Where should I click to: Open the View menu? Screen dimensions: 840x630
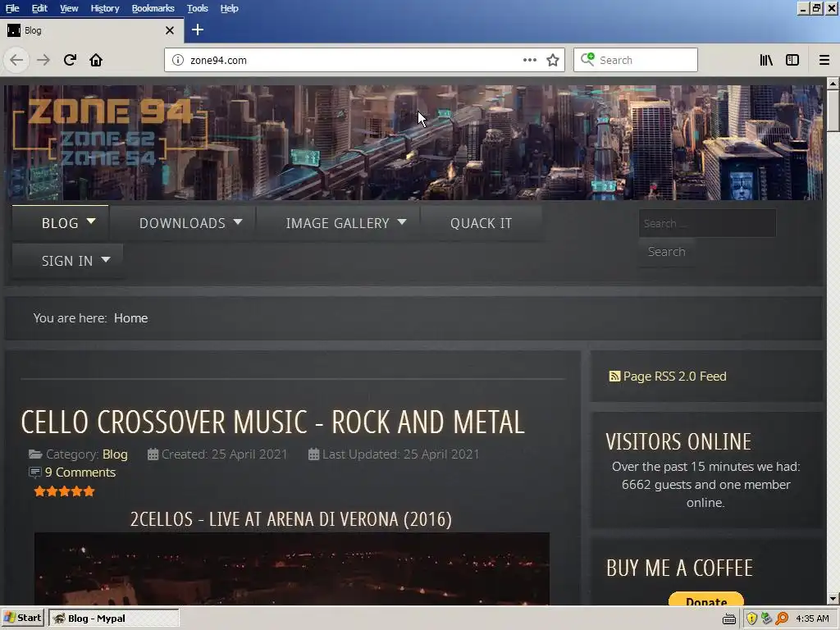pos(69,8)
